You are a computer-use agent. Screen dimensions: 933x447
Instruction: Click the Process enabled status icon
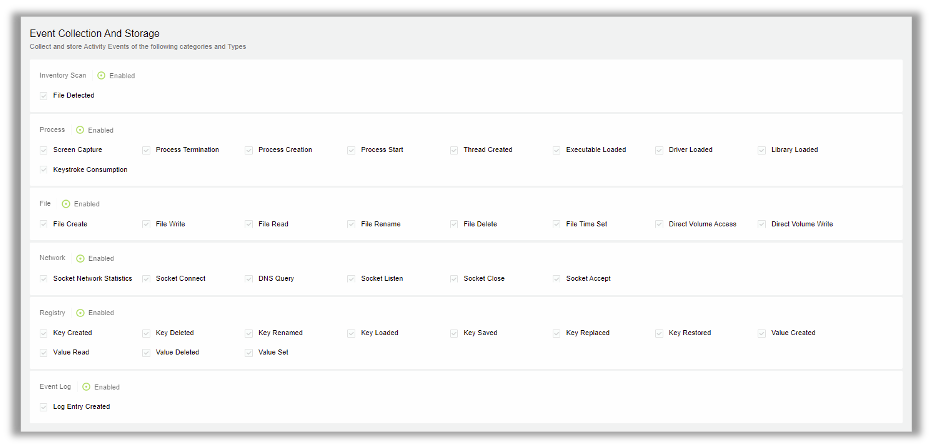(80, 130)
